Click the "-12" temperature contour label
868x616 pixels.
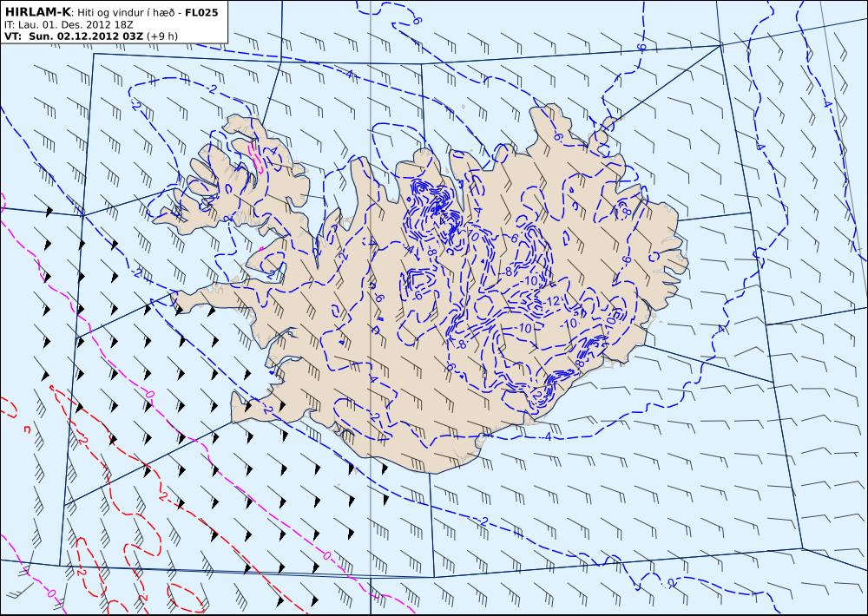click(552, 302)
